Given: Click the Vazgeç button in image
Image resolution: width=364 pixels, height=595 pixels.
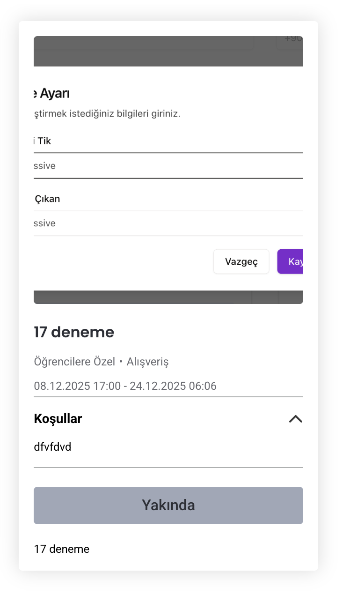Looking at the screenshot, I should tap(241, 261).
